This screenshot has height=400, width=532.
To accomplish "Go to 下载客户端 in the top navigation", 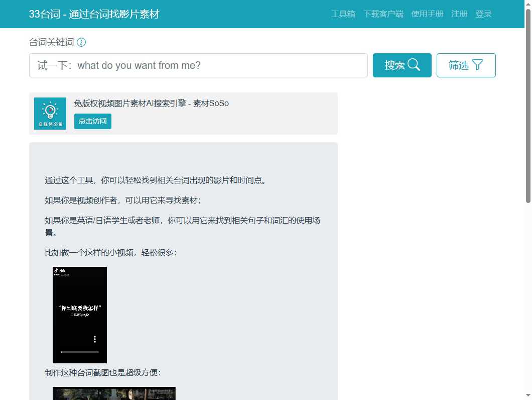I will click(x=383, y=14).
